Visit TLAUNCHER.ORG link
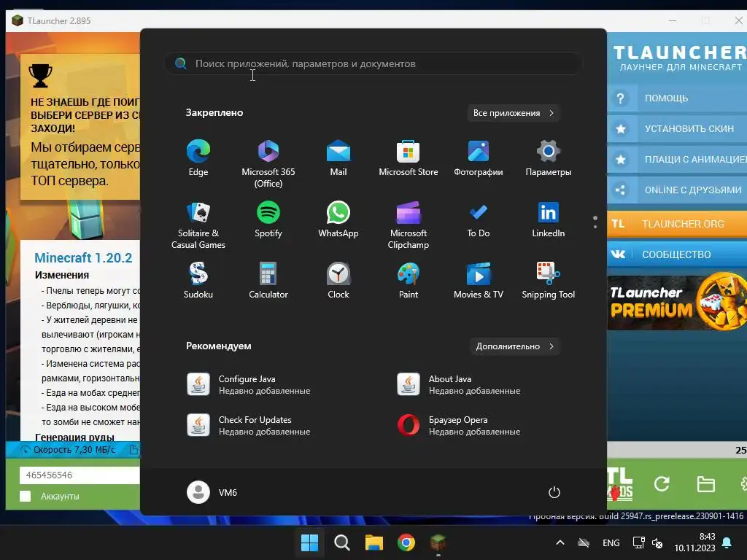The height and width of the screenshot is (560, 747). pyautogui.click(x=677, y=224)
